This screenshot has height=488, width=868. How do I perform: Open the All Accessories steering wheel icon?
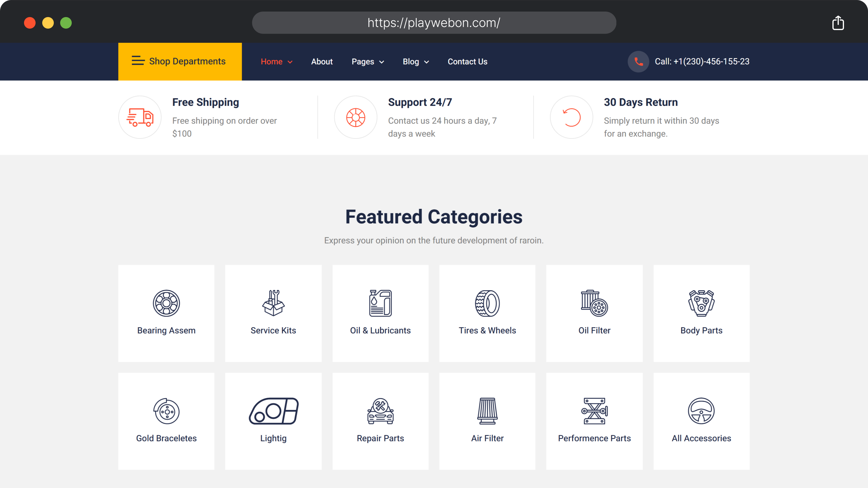point(701,411)
